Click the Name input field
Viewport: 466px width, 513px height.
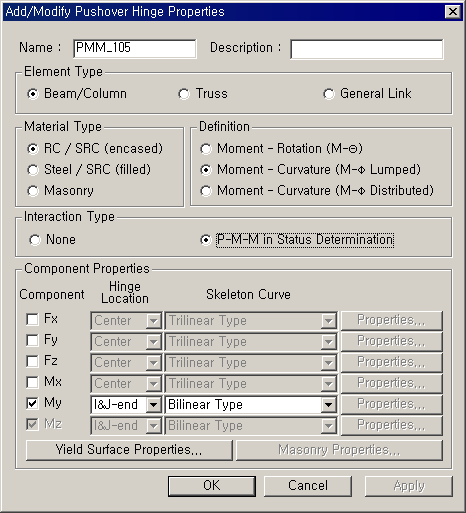135,49
